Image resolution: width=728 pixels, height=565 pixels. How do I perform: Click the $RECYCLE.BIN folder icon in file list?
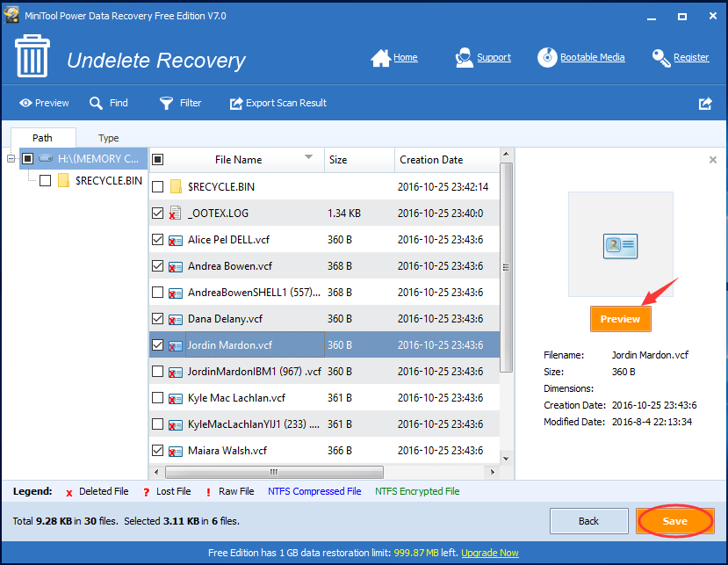tap(176, 186)
